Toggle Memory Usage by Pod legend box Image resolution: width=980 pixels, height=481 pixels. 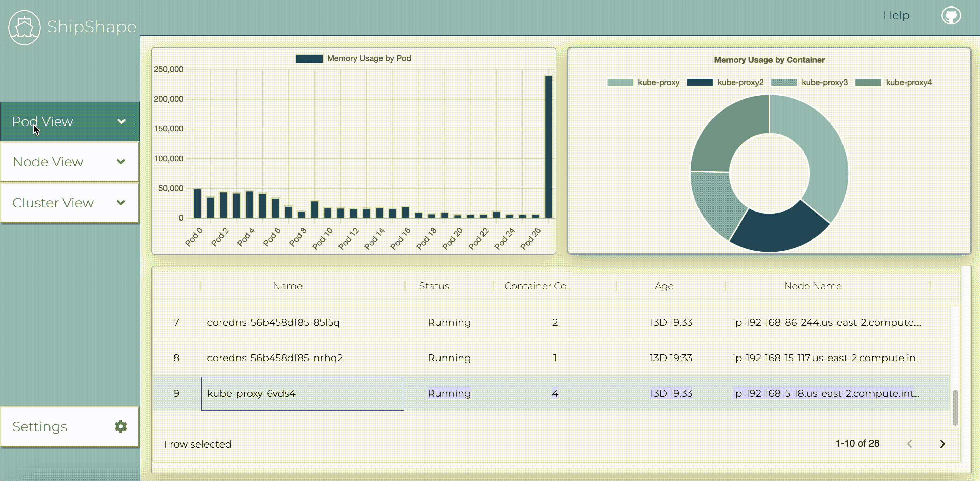[x=309, y=59]
